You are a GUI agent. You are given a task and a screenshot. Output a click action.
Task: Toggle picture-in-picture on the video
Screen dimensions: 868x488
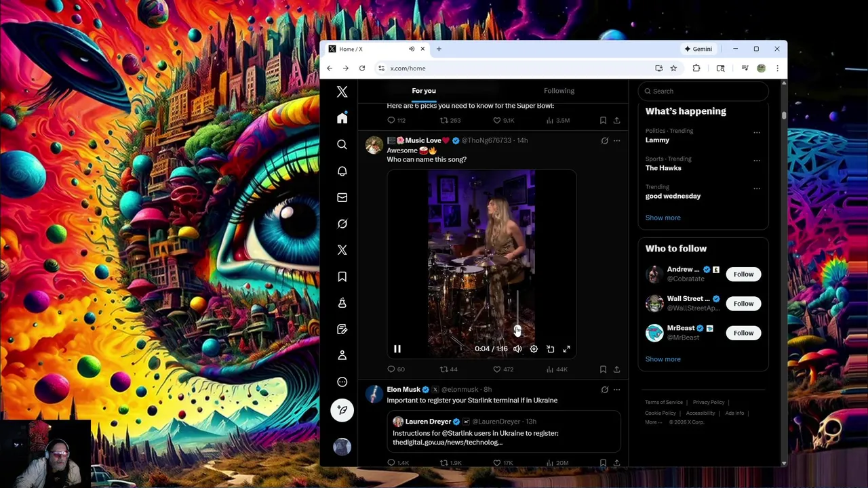(x=550, y=349)
